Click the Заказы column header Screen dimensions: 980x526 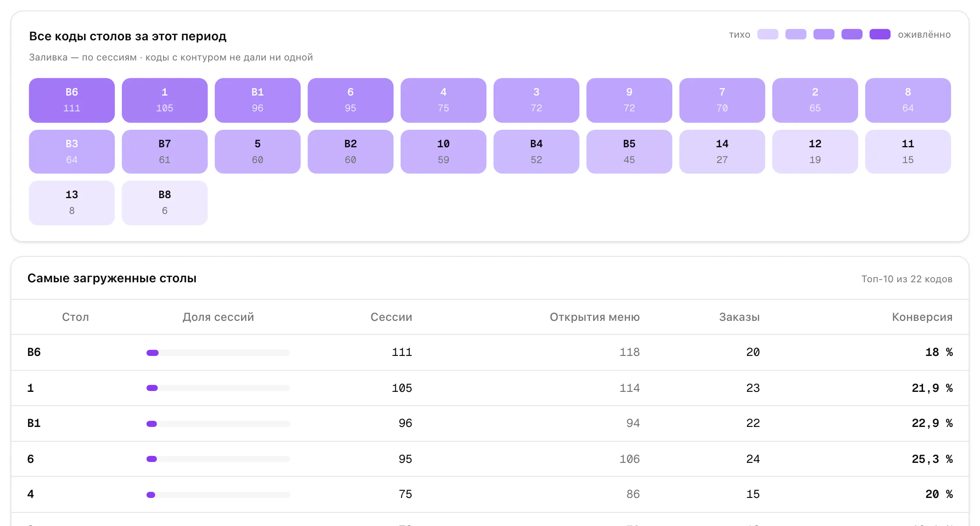click(739, 317)
